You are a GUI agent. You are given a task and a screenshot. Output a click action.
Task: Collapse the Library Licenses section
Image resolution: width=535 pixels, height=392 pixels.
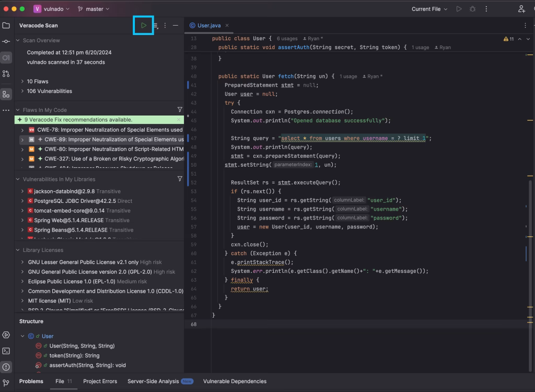point(18,250)
